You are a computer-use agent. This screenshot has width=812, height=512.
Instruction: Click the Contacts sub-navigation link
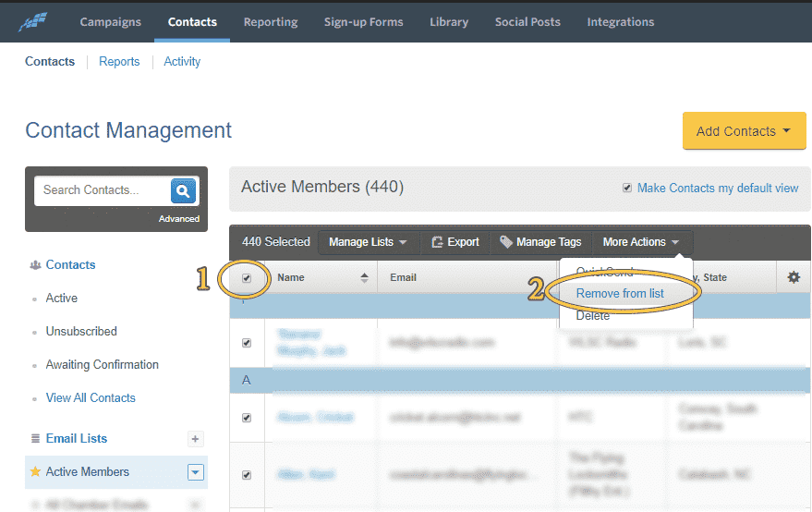[50, 62]
